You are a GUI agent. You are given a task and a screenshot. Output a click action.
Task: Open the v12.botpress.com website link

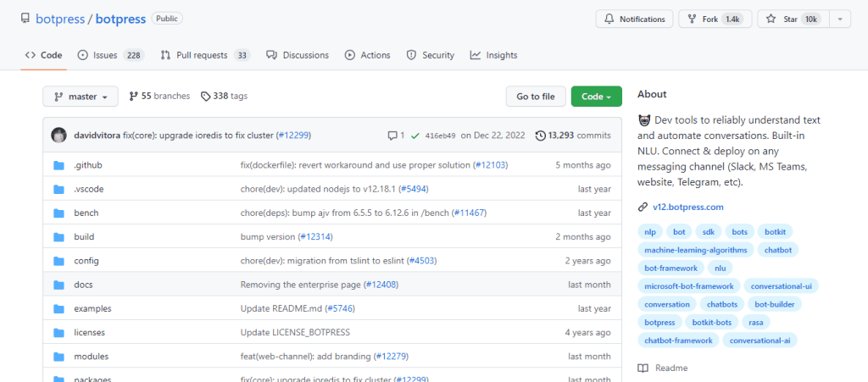point(688,208)
